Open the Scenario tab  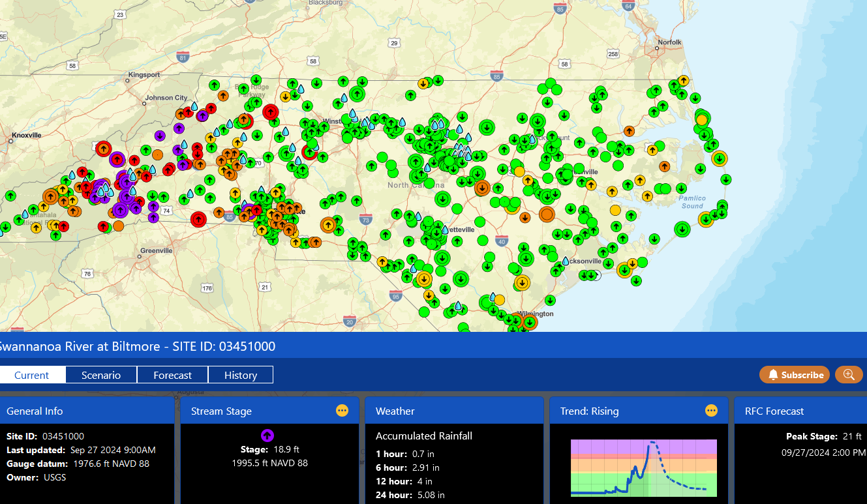click(101, 375)
